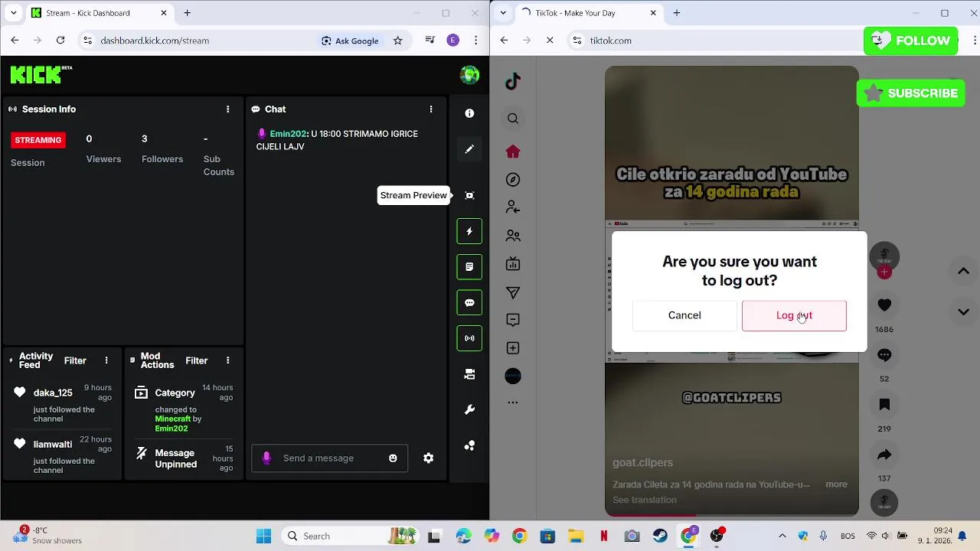Open TikTok video comments icon
980x551 pixels.
(x=884, y=355)
